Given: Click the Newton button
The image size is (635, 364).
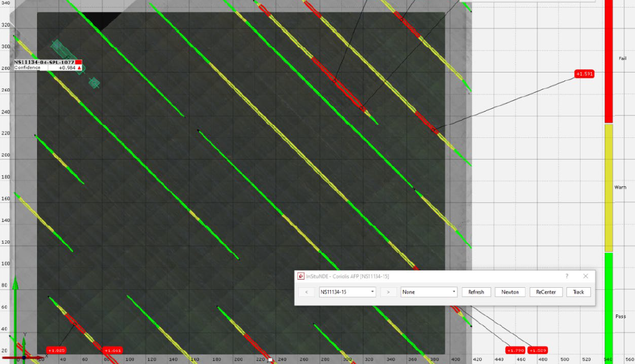Looking at the screenshot, I should (x=510, y=292).
